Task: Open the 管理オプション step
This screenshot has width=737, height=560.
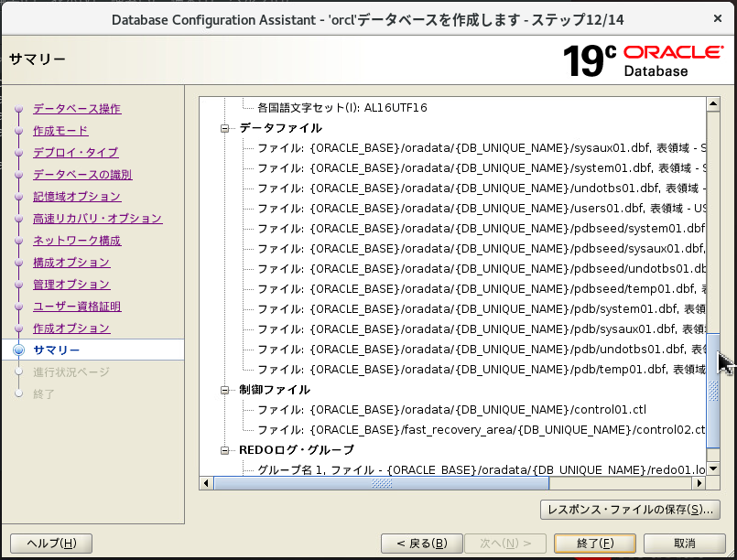Action: coord(71,285)
